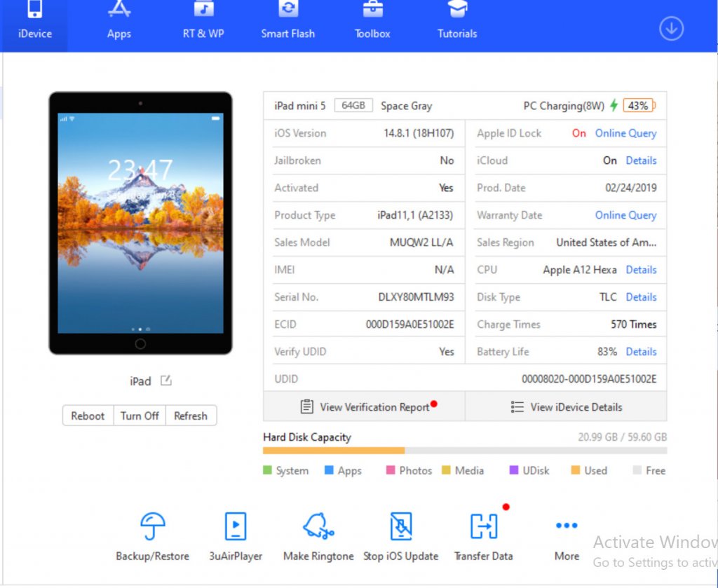718x588 pixels.
Task: Switch to the Apps tab
Action: (x=119, y=22)
